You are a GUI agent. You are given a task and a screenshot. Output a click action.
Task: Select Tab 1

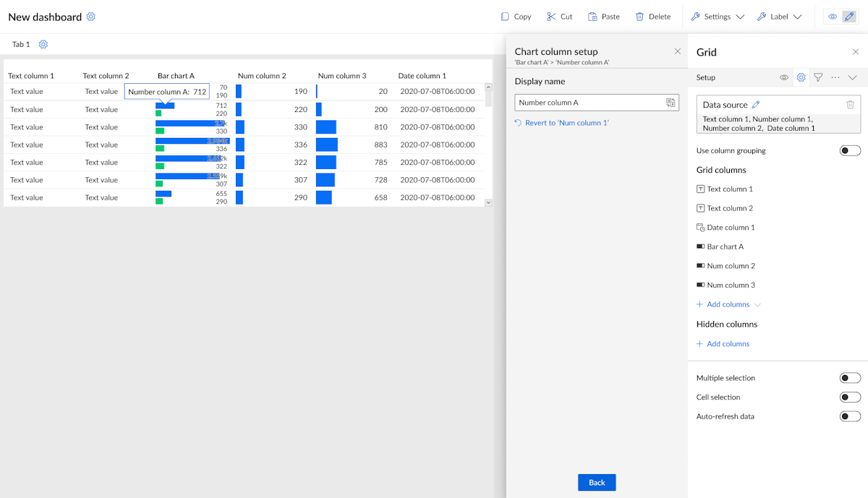pyautogui.click(x=21, y=44)
